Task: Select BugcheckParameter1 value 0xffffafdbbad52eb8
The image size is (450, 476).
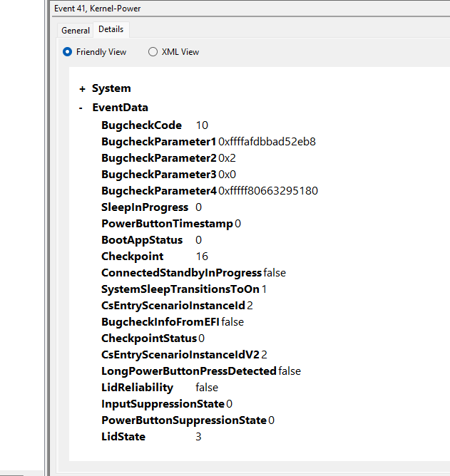Action: [267, 142]
